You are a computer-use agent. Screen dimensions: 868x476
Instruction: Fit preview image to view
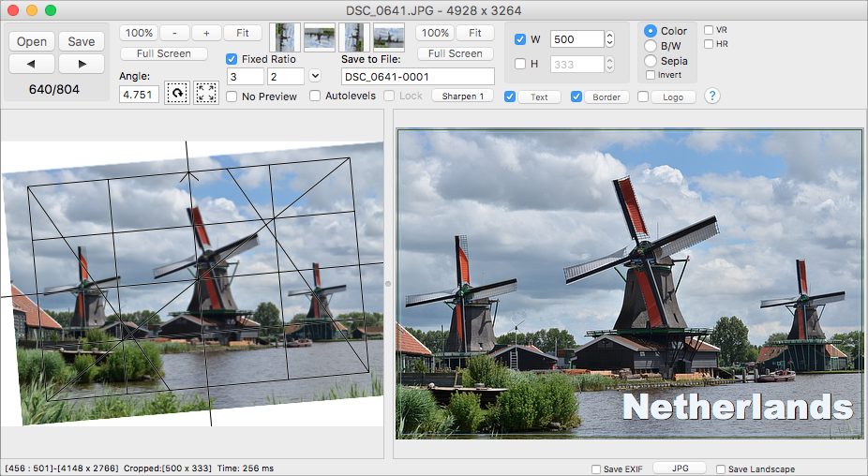[475, 33]
